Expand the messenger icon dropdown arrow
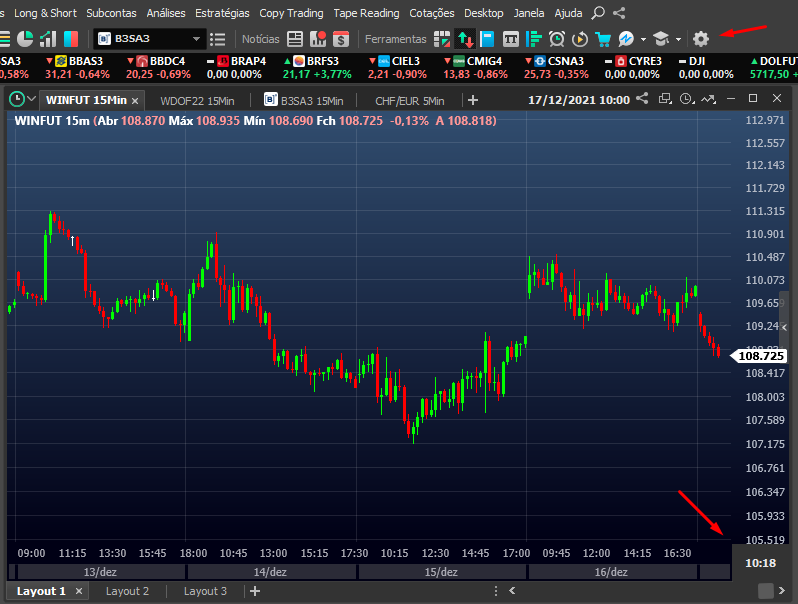The width and height of the screenshot is (798, 604). (643, 39)
